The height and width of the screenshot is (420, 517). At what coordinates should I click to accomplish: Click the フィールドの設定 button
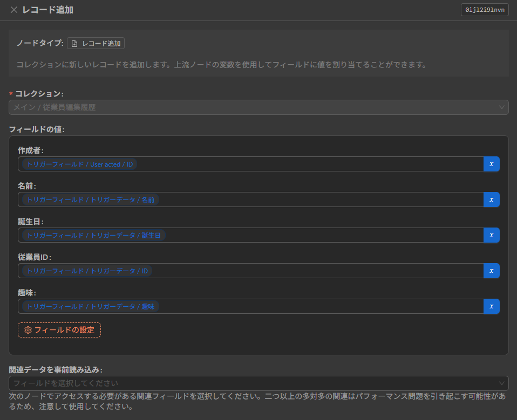59,330
